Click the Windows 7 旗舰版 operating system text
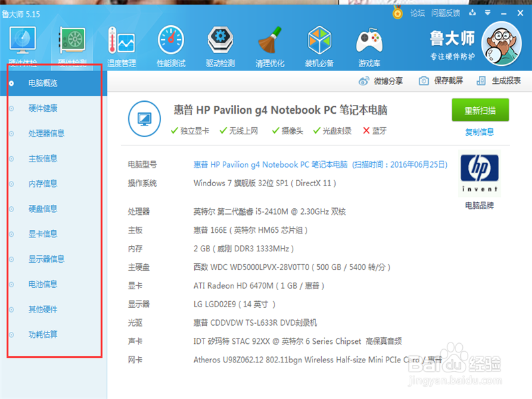The width and height of the screenshot is (532, 399). pos(265,184)
